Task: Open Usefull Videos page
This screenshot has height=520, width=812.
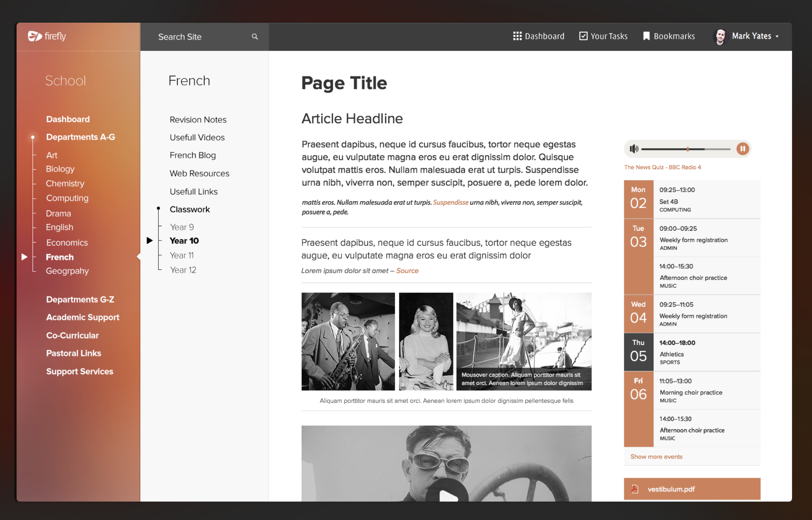Action: (197, 138)
